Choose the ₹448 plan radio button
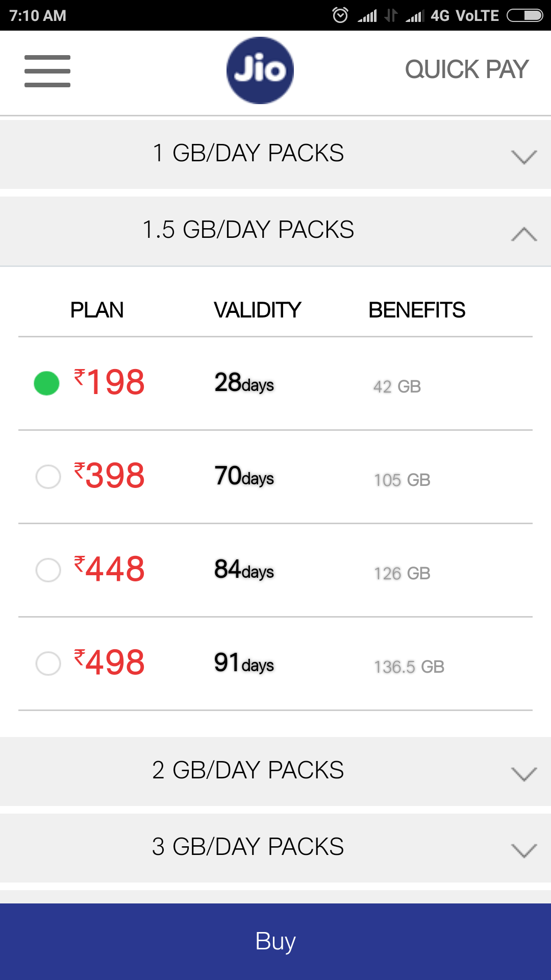Viewport: 551px width, 980px height. click(48, 570)
